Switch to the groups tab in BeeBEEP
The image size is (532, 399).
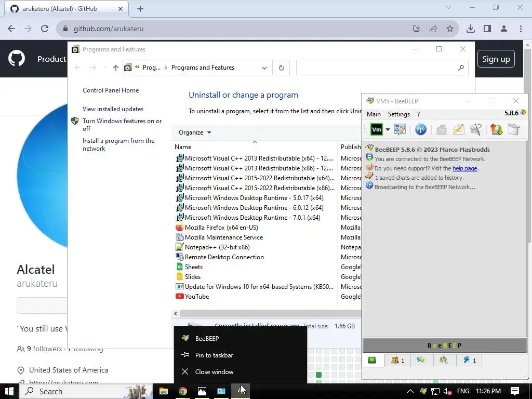click(x=444, y=360)
